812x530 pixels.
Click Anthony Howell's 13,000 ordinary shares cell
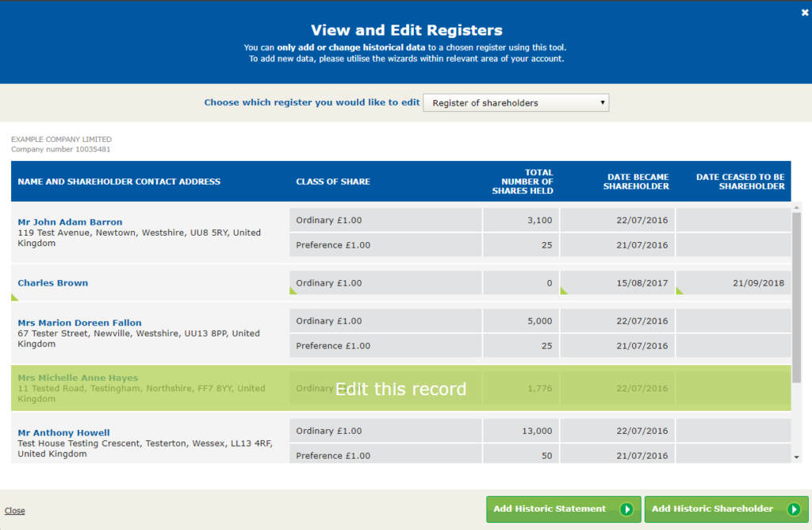point(520,431)
